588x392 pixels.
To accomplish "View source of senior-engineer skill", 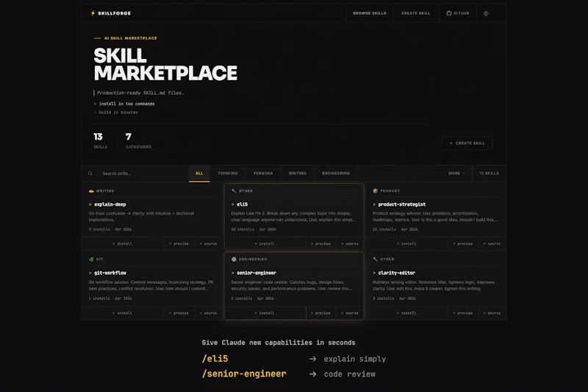I will [x=350, y=313].
